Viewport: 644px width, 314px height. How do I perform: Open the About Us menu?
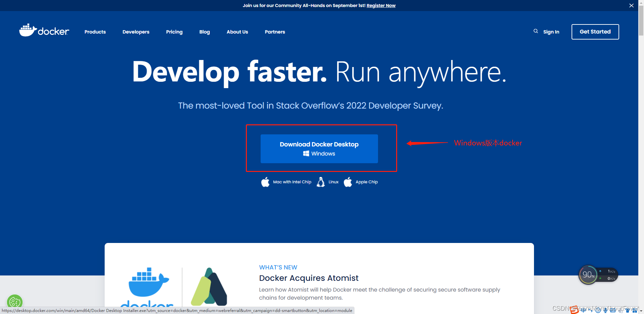click(237, 32)
